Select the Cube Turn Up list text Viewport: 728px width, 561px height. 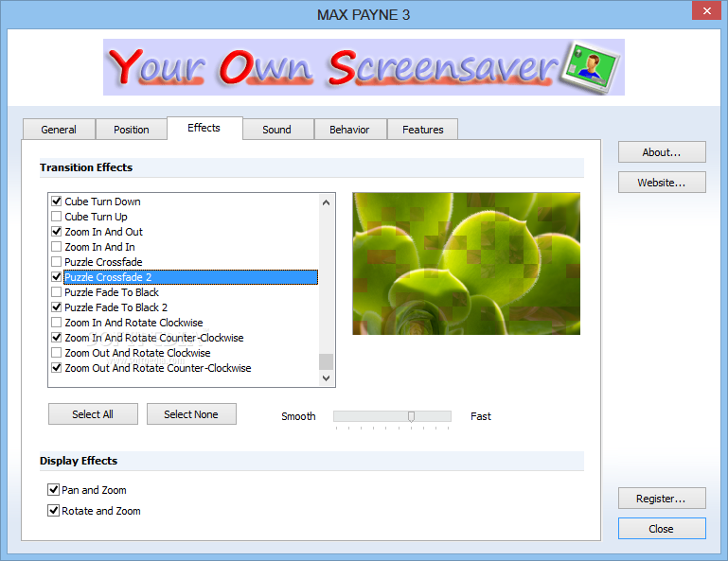tap(96, 217)
